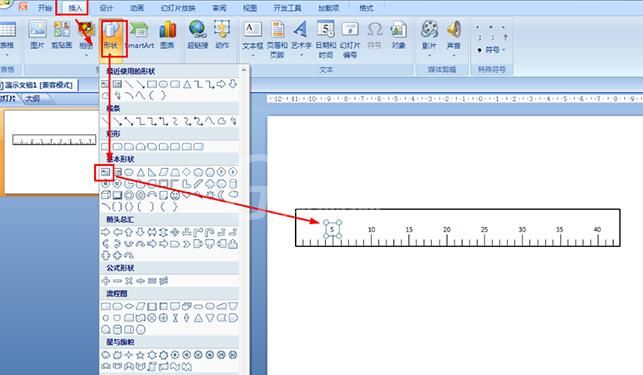Expand the 表格 table dropdown arrow
Image resolution: width=643 pixels, height=375 pixels.
coord(7,55)
